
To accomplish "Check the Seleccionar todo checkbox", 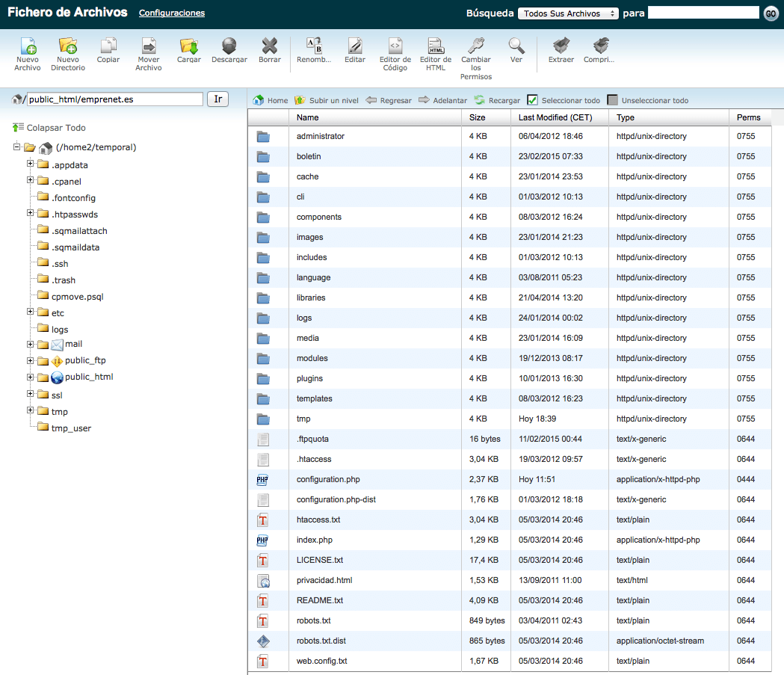I will (x=532, y=100).
